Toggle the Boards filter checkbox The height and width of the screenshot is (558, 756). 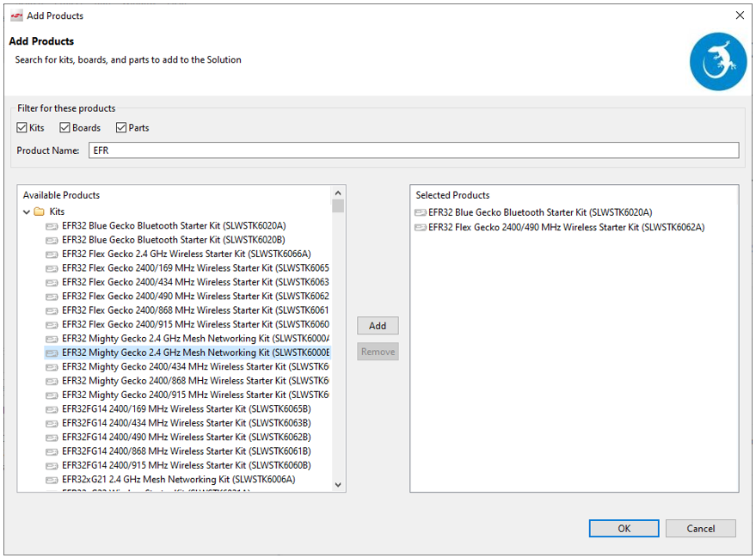pos(65,128)
